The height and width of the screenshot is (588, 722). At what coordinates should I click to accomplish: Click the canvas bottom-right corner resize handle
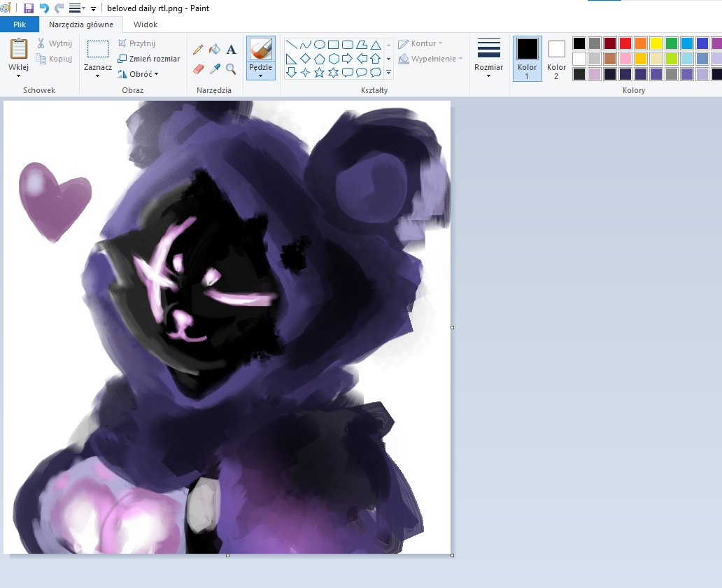pyautogui.click(x=452, y=555)
